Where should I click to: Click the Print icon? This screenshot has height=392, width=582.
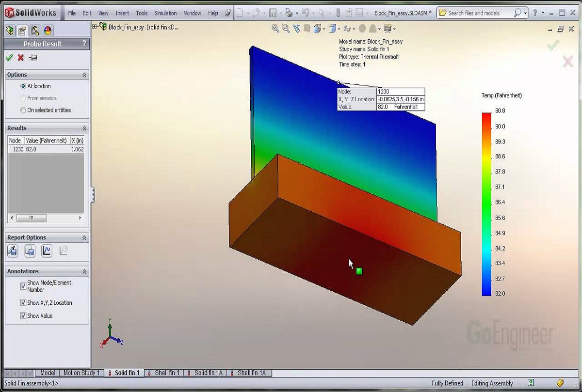click(289, 13)
